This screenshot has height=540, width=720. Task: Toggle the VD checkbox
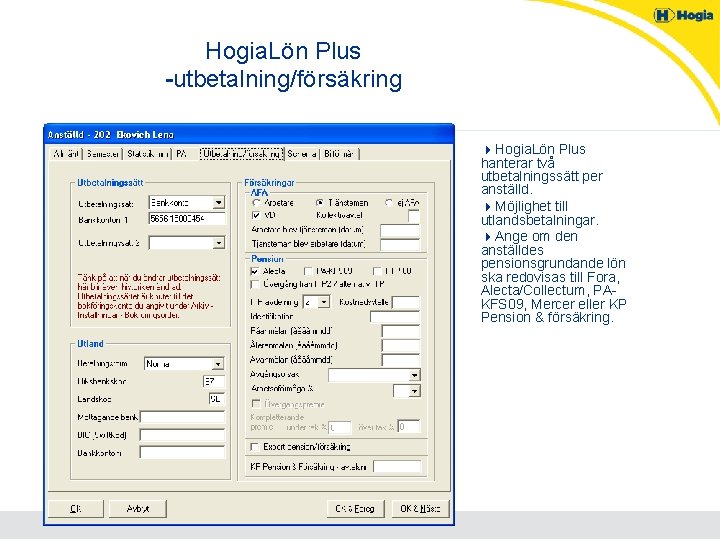tap(256, 215)
